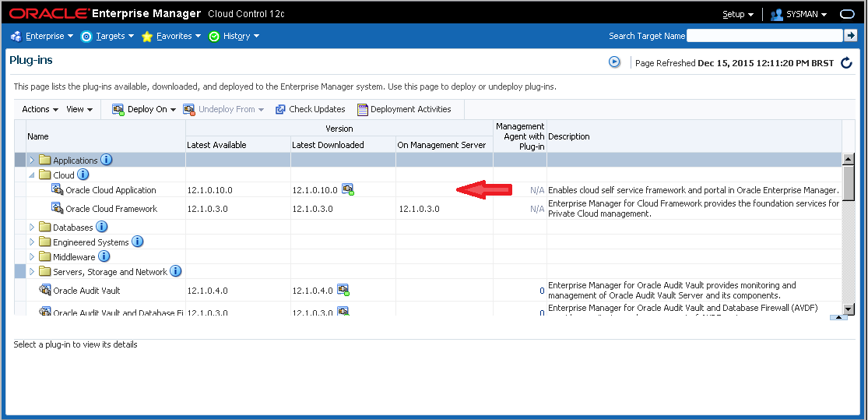Click the Name column header
The image size is (868, 420).
click(x=106, y=136)
